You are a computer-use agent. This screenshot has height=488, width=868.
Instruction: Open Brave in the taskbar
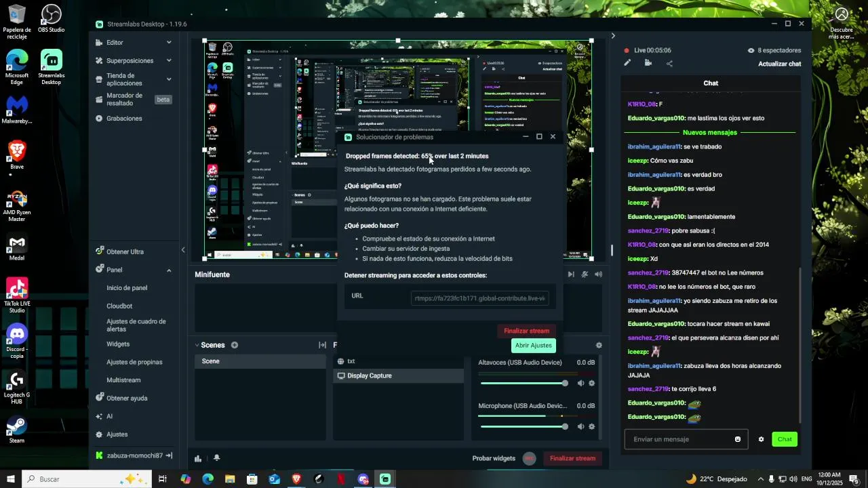tap(296, 479)
